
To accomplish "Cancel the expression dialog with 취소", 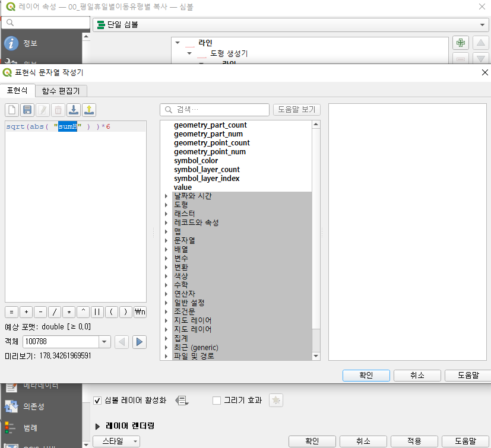I will 417,376.
